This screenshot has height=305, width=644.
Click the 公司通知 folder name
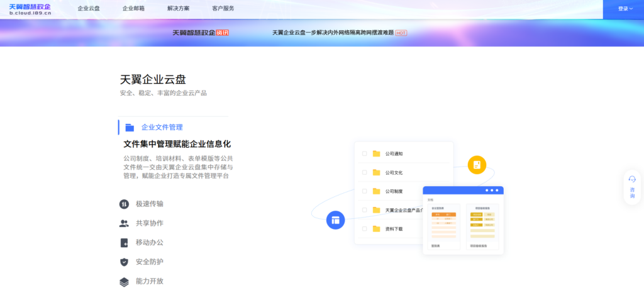coord(394,153)
